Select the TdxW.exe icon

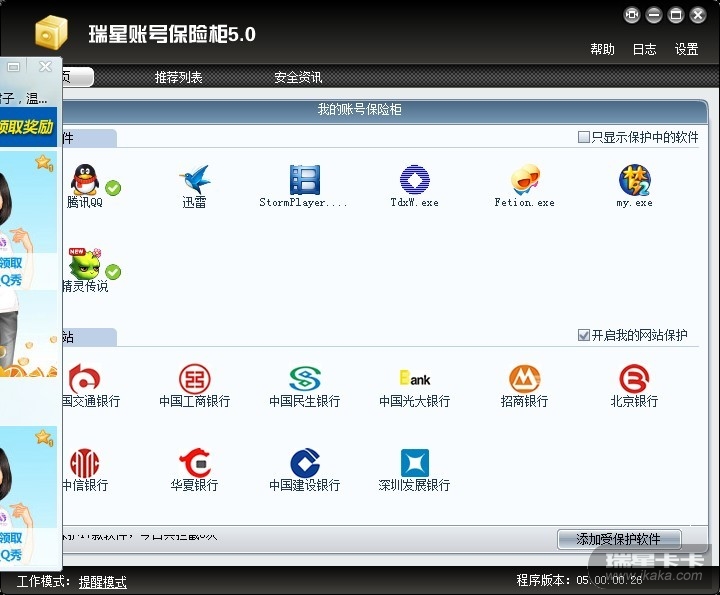415,180
